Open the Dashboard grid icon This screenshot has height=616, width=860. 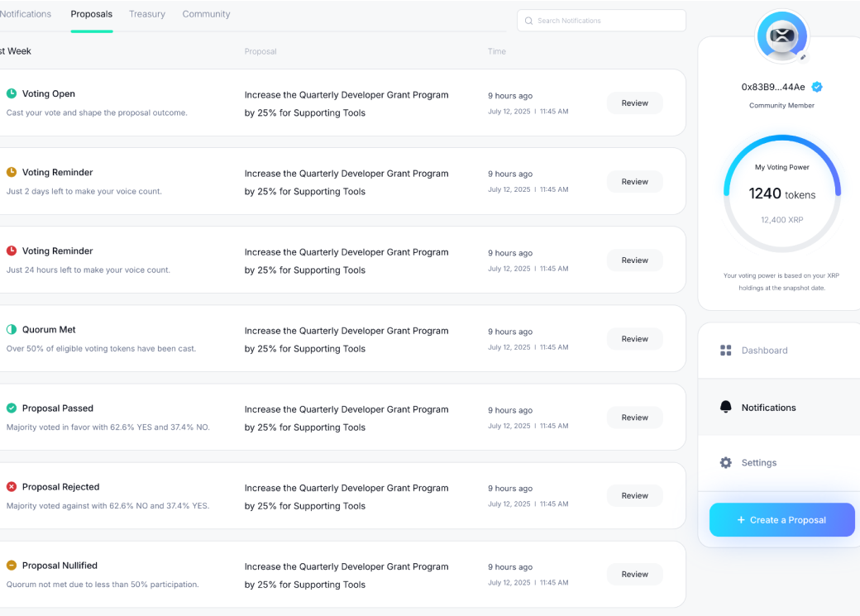point(726,351)
